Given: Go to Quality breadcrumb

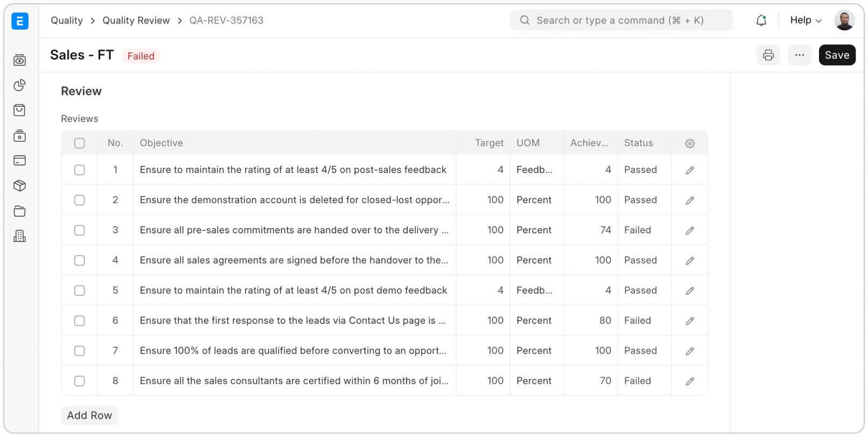Looking at the screenshot, I should [67, 20].
